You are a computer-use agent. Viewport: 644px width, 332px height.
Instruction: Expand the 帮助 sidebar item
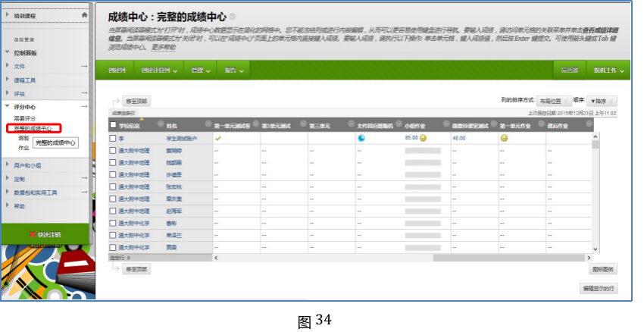pyautogui.click(x=8, y=205)
